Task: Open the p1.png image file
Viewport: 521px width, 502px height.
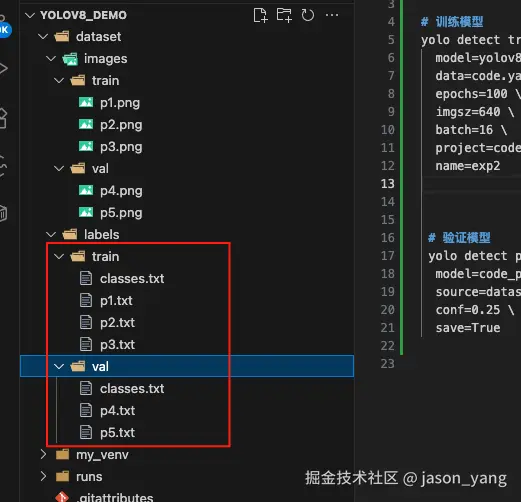Action: 120,103
